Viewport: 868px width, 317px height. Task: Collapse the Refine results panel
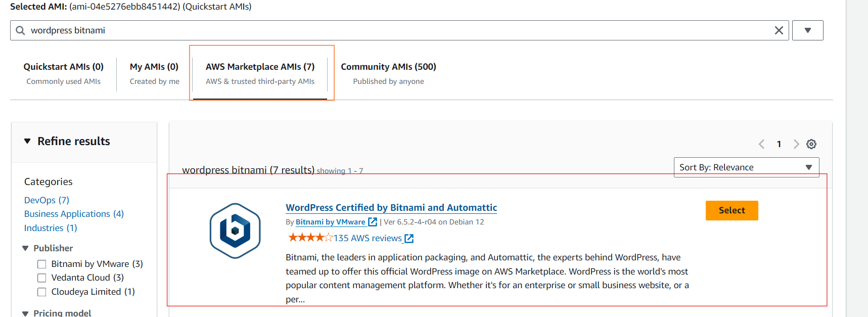point(27,141)
